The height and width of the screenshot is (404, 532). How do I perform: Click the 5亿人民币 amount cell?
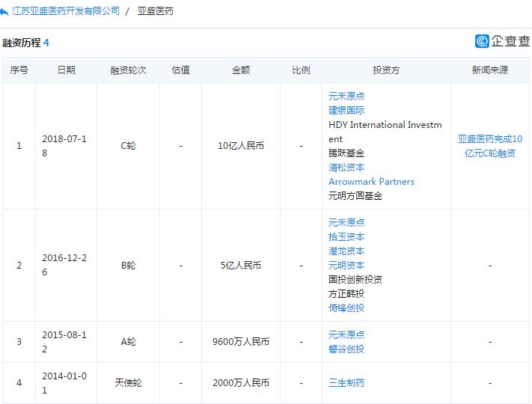coord(241,266)
